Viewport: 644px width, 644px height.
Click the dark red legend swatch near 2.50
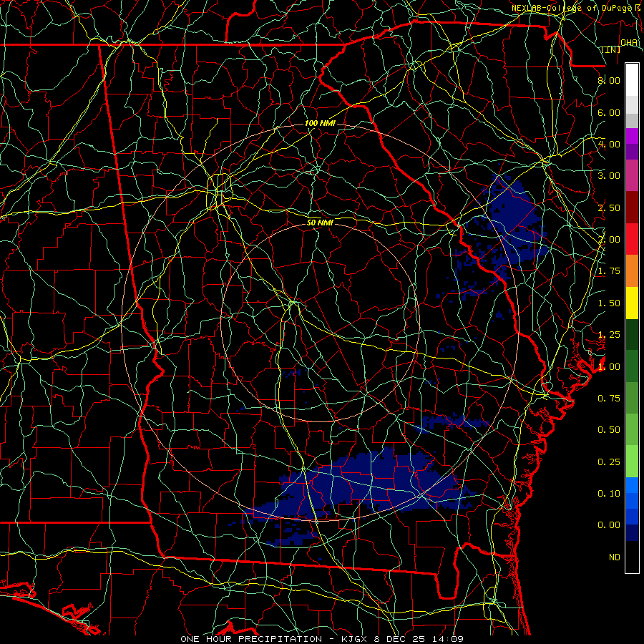point(632,208)
